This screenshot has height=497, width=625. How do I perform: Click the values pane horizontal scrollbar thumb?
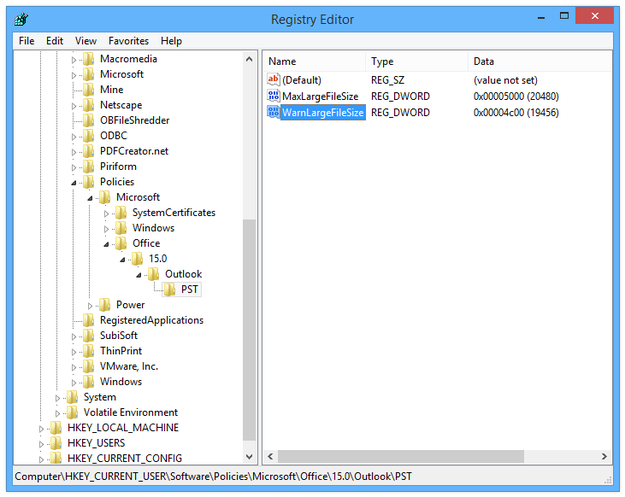[401, 456]
